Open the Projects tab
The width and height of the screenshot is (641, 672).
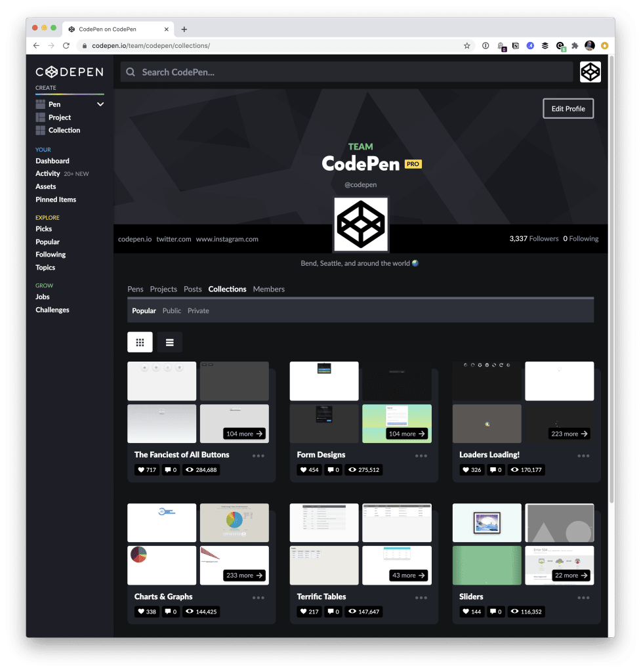(x=163, y=289)
